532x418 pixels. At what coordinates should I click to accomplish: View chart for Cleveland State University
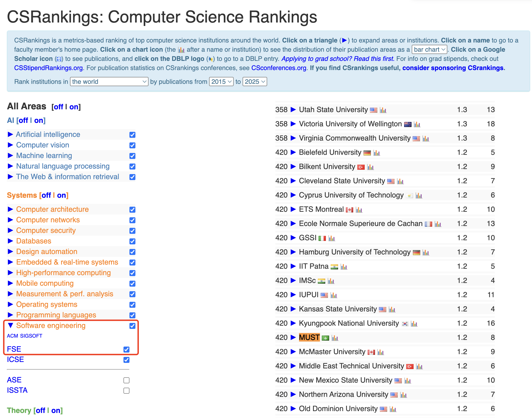400,181
